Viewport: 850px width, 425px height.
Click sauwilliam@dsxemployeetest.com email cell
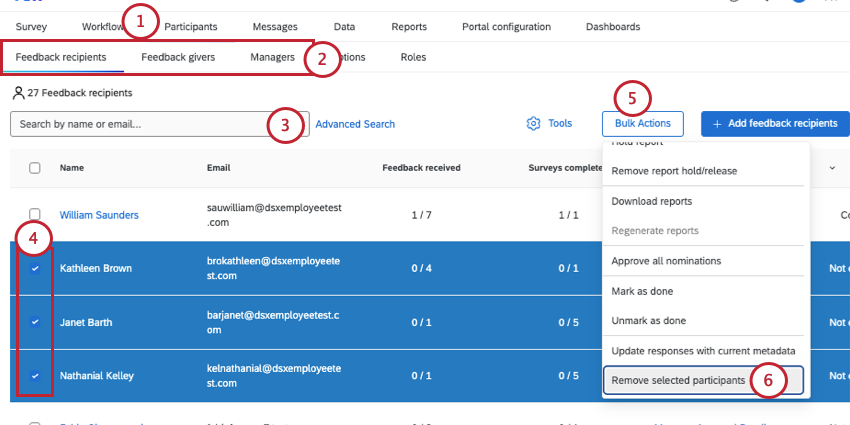[274, 215]
